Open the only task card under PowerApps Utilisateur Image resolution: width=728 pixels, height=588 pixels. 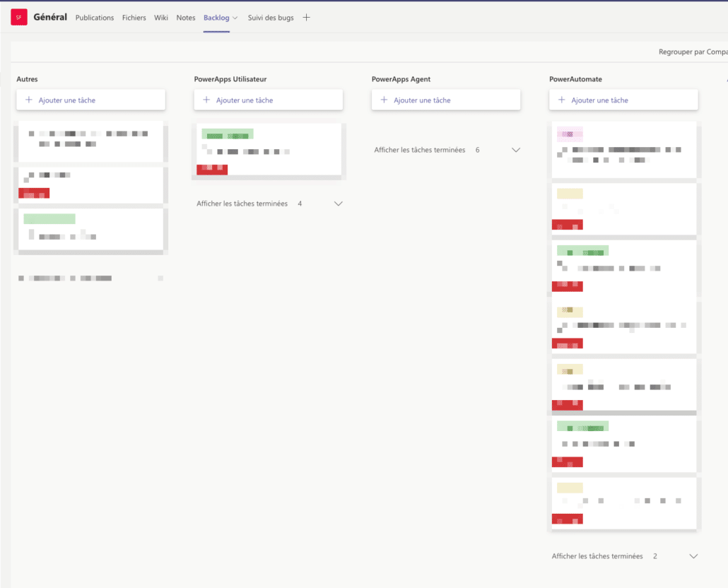tap(269, 149)
